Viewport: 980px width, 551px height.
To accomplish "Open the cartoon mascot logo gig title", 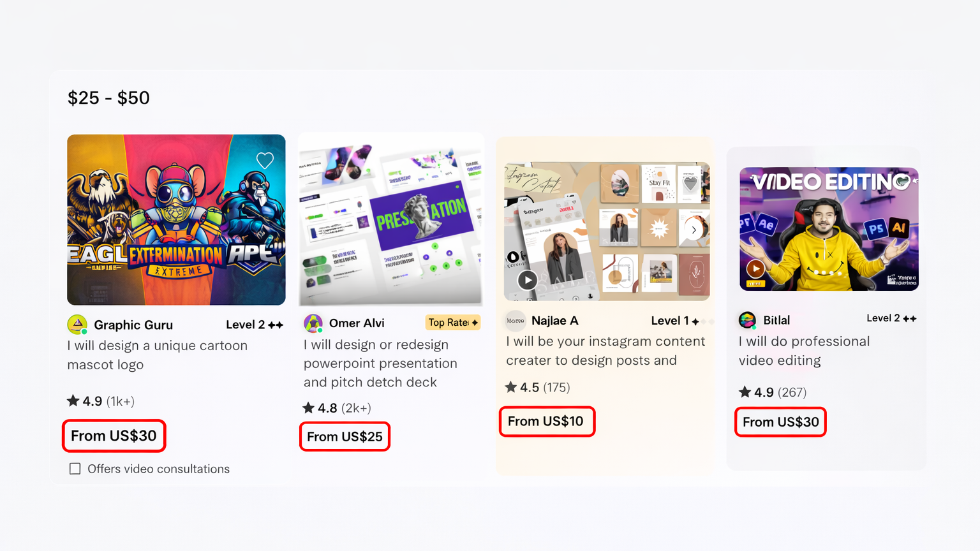I will (x=157, y=355).
